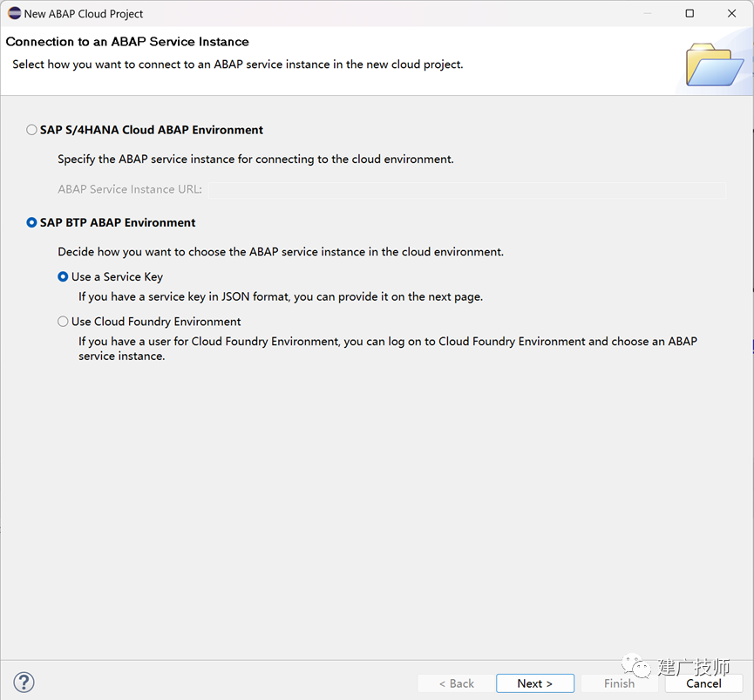Click 'Connection to an ABAP Service Instance' heading
Image resolution: width=754 pixels, height=700 pixels.
tap(127, 42)
